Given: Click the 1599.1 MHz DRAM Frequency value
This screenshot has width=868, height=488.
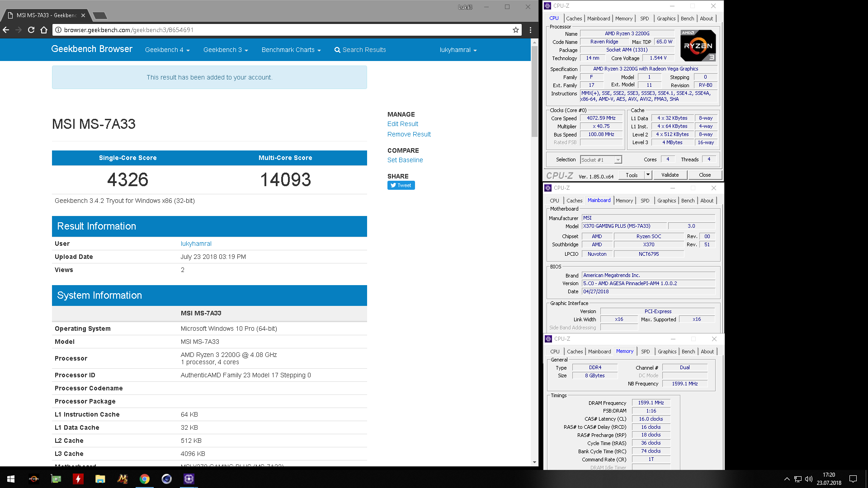Looking at the screenshot, I should [x=651, y=403].
